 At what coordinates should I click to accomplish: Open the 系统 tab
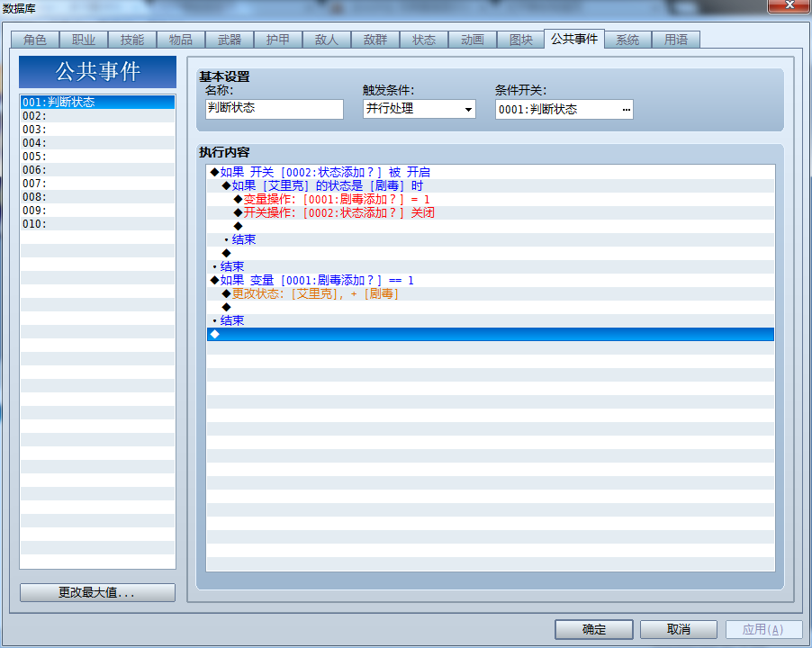point(627,40)
